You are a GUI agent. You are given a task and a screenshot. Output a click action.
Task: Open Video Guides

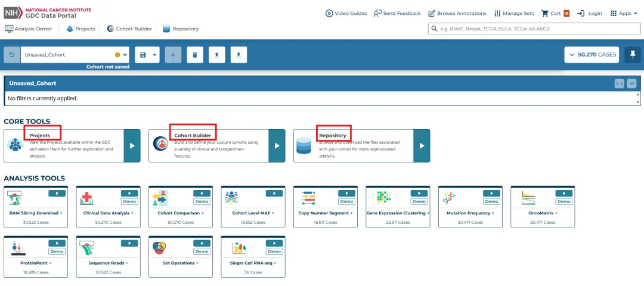346,13
